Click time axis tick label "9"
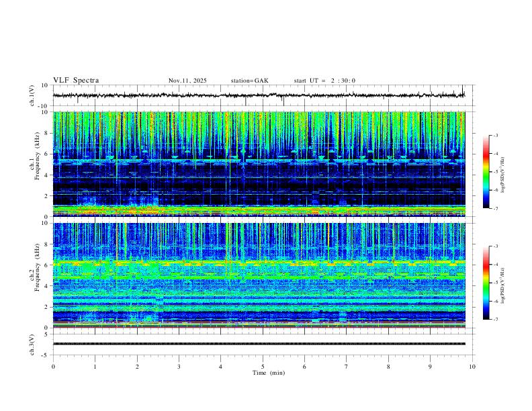 [x=430, y=367]
